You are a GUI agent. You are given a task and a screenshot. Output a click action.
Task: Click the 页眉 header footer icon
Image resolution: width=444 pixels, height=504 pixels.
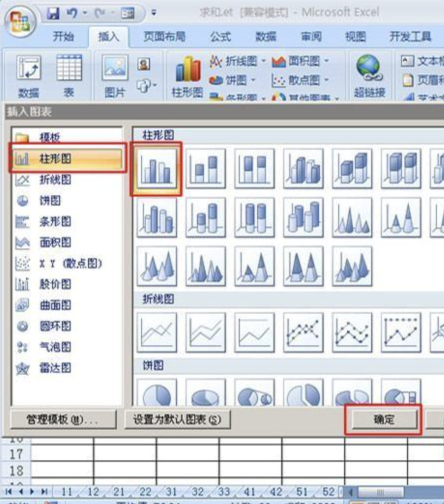(x=407, y=79)
